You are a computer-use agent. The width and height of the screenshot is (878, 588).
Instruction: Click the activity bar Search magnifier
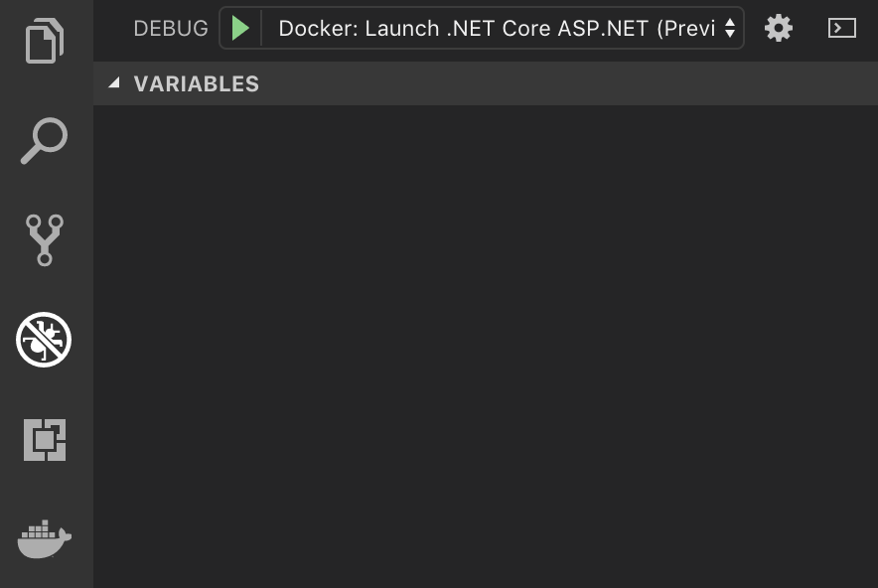coord(46,141)
